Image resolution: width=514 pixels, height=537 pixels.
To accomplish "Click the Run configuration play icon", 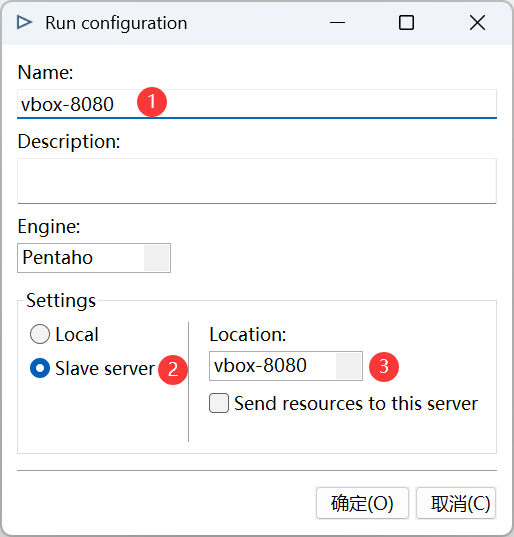I will click(24, 23).
